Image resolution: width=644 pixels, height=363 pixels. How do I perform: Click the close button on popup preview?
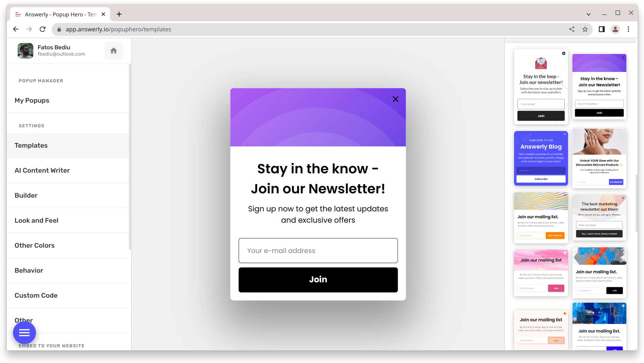[395, 99]
